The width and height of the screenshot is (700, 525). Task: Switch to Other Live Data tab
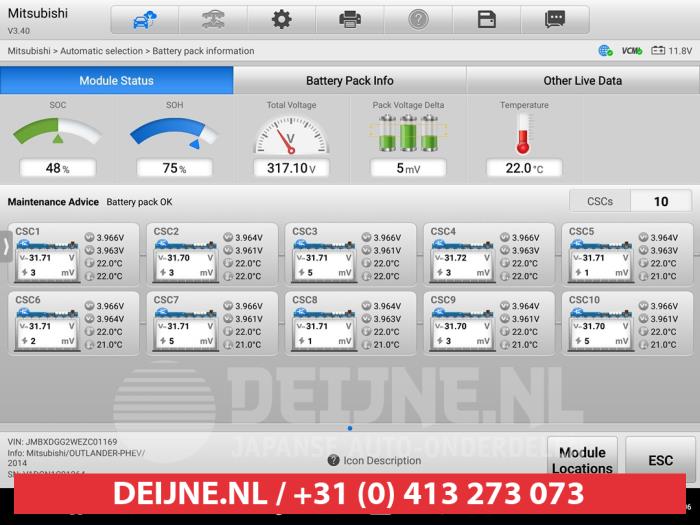pyautogui.click(x=583, y=80)
